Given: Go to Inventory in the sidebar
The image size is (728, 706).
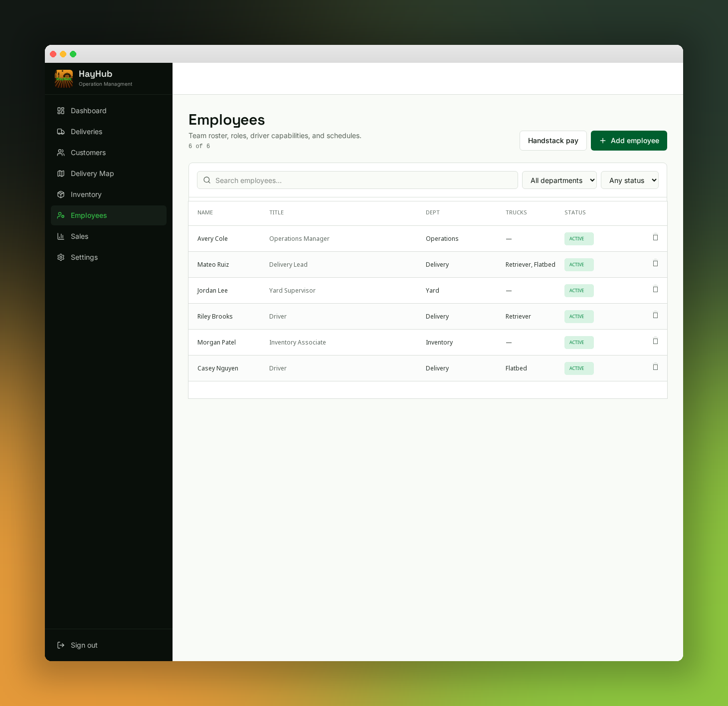Looking at the screenshot, I should tap(109, 194).
